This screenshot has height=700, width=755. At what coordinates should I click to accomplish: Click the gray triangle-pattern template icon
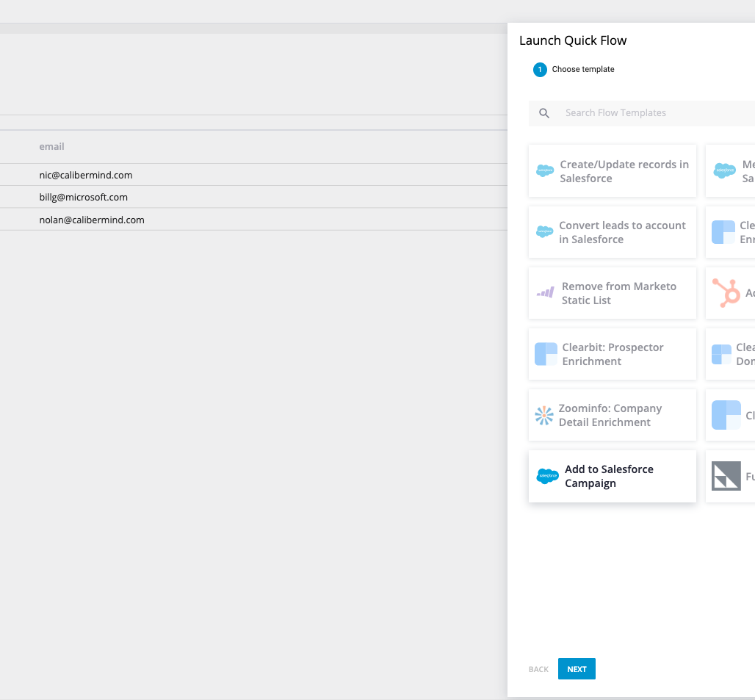pyautogui.click(x=726, y=476)
